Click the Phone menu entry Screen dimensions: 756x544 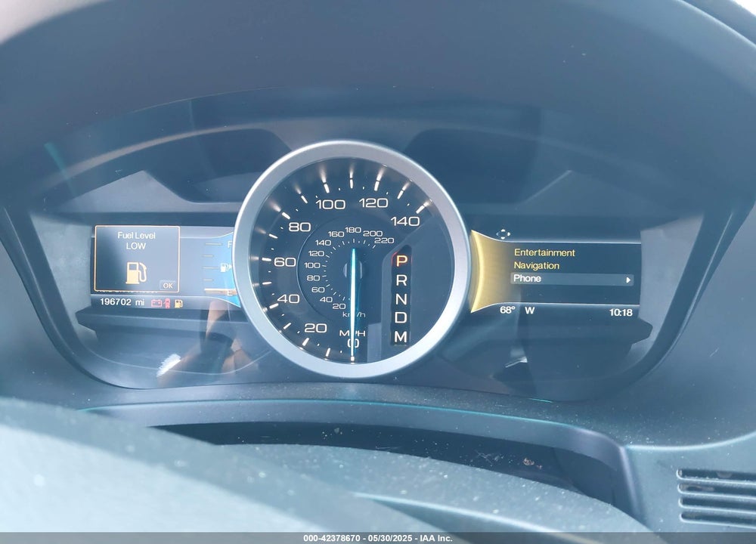point(572,279)
